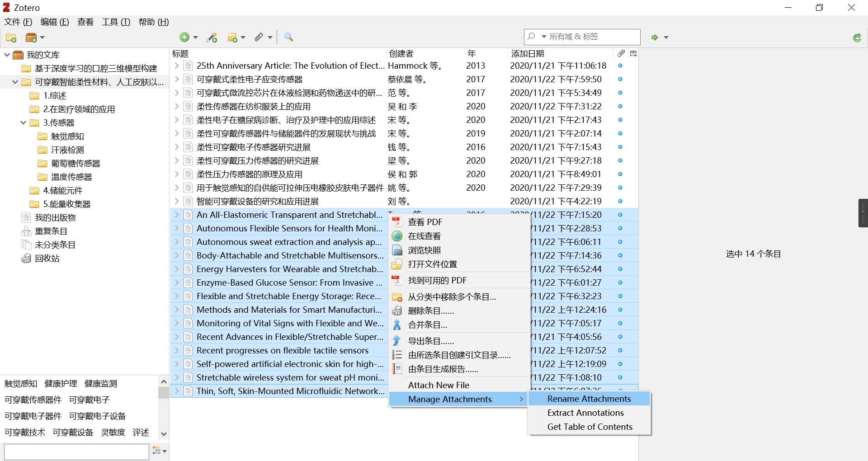Click the Add Attachment paperclip icon
868x461 pixels.
(259, 38)
